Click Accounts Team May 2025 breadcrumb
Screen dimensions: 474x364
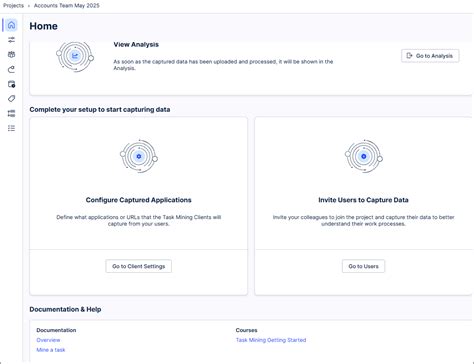click(67, 5)
